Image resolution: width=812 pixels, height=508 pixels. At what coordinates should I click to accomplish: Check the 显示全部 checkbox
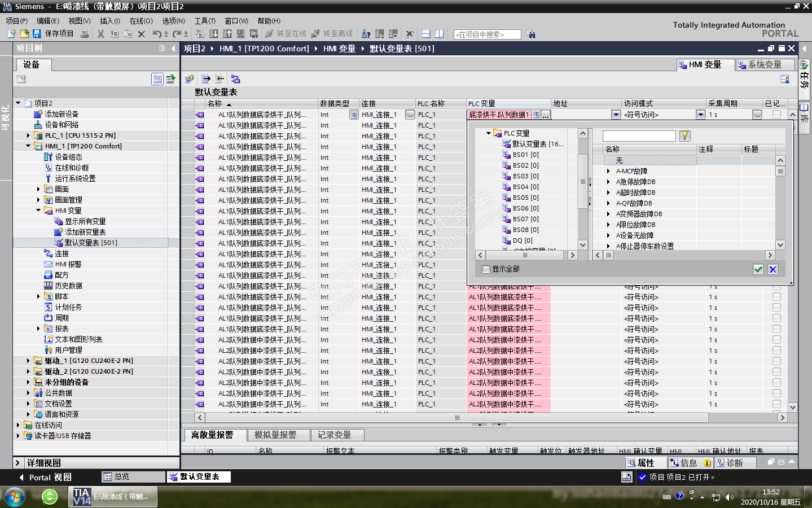[x=486, y=269]
